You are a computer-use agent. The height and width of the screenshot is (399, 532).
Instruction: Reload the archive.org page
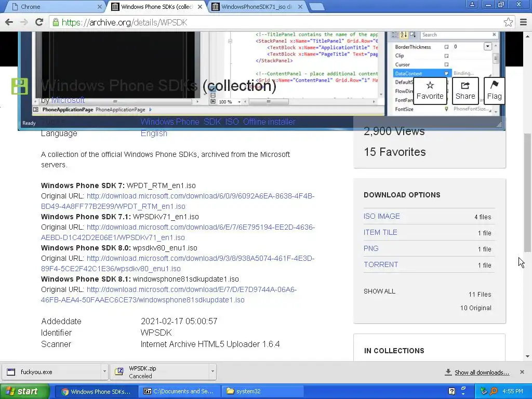click(39, 22)
